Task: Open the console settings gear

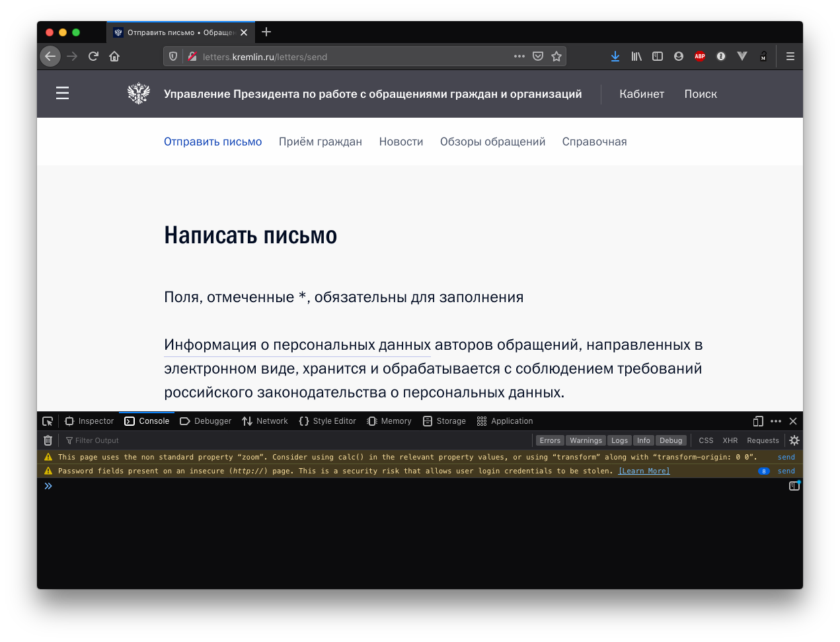Action: (794, 440)
